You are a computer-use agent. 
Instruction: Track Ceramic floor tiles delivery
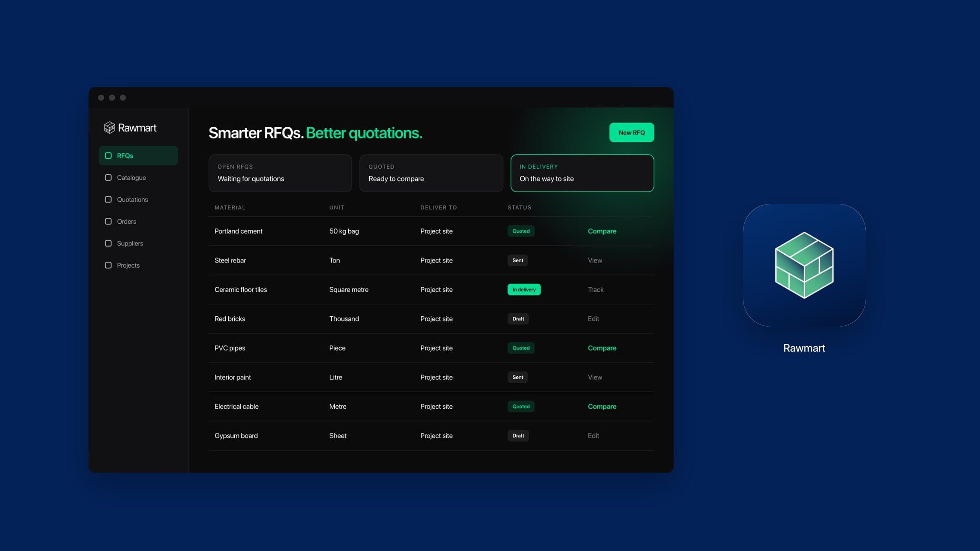point(595,289)
